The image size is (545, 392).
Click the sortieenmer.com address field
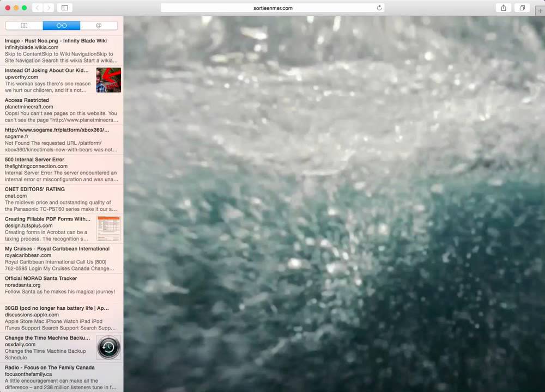tap(272, 8)
